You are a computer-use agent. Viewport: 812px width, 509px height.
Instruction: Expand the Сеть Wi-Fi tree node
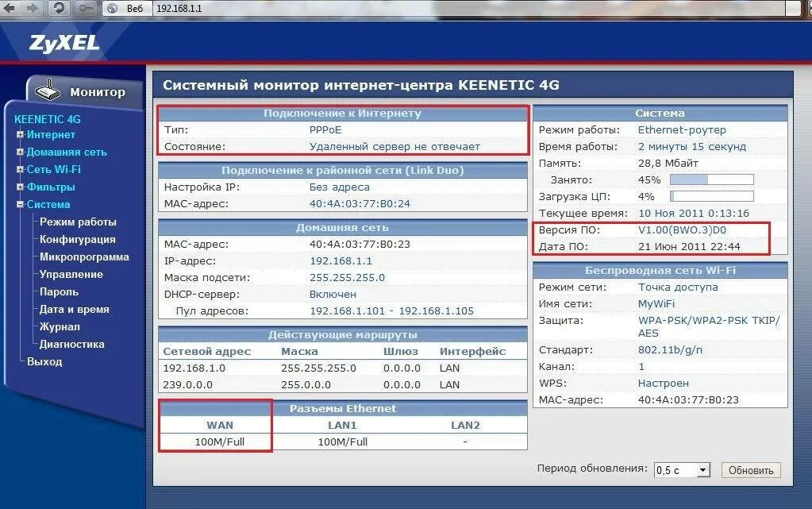click(x=20, y=169)
